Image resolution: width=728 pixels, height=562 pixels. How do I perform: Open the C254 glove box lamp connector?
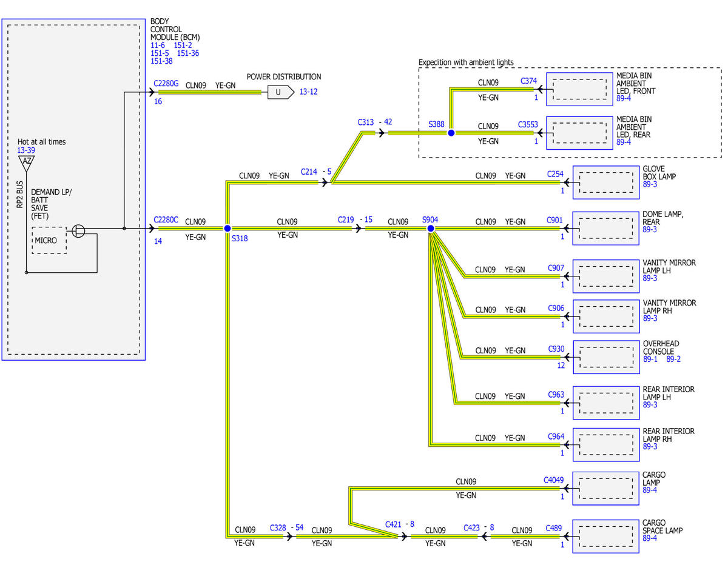pos(556,173)
